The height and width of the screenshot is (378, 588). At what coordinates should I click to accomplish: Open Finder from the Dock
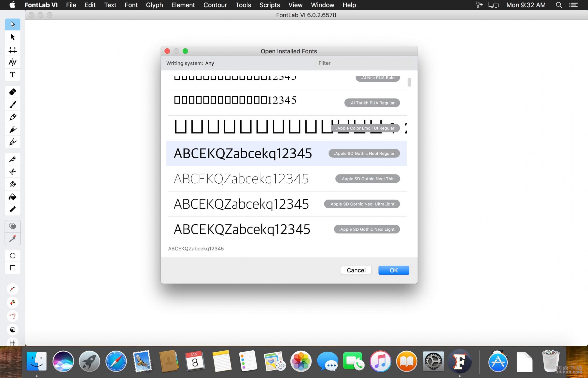[x=36, y=361]
